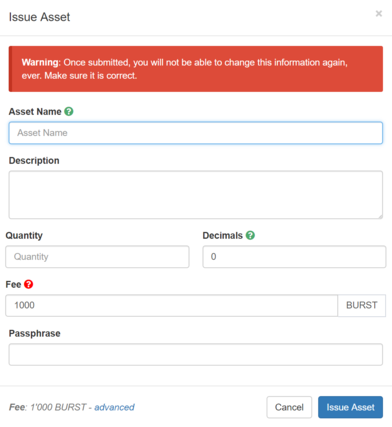Click into the Passphrase field
The width and height of the screenshot is (392, 427).
click(x=196, y=355)
